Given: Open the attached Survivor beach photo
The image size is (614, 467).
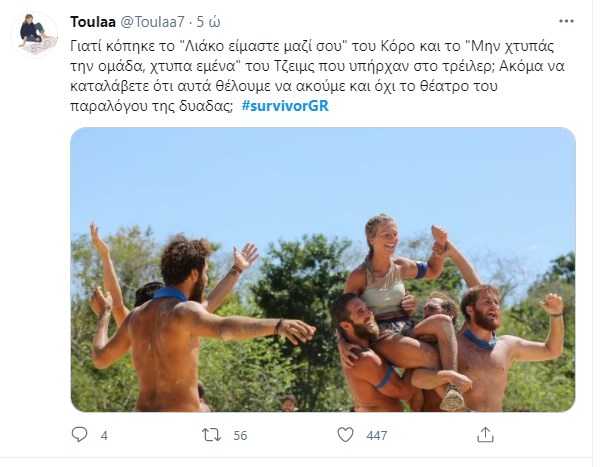Looking at the screenshot, I should pyautogui.click(x=322, y=270).
